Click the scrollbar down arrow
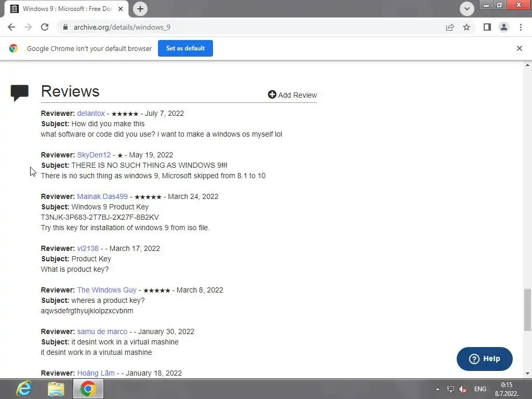532x399 pixels. coord(527,374)
